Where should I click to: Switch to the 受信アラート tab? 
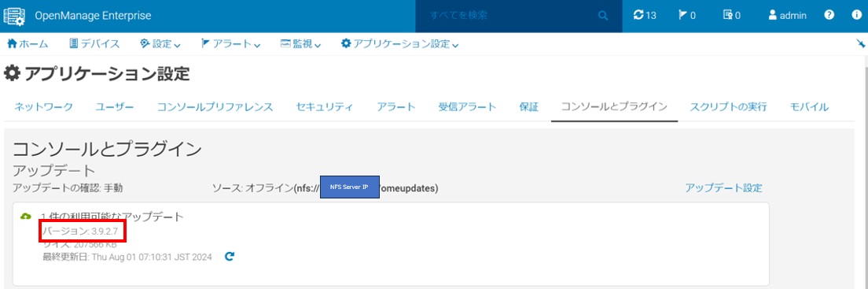tap(467, 107)
